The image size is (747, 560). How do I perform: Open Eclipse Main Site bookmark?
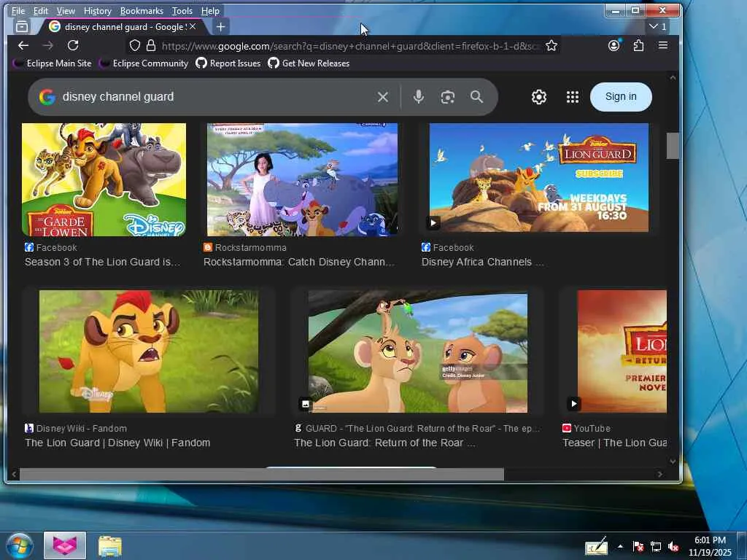(x=53, y=63)
